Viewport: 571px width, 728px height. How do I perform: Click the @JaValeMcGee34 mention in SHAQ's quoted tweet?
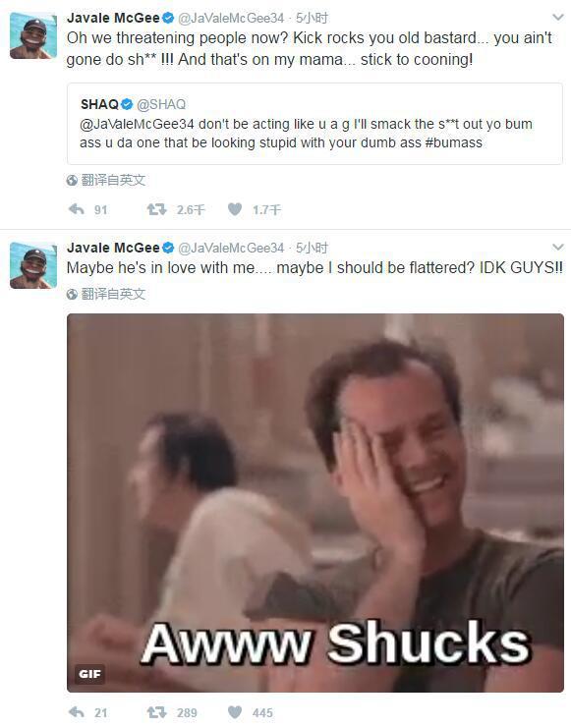click(x=137, y=124)
